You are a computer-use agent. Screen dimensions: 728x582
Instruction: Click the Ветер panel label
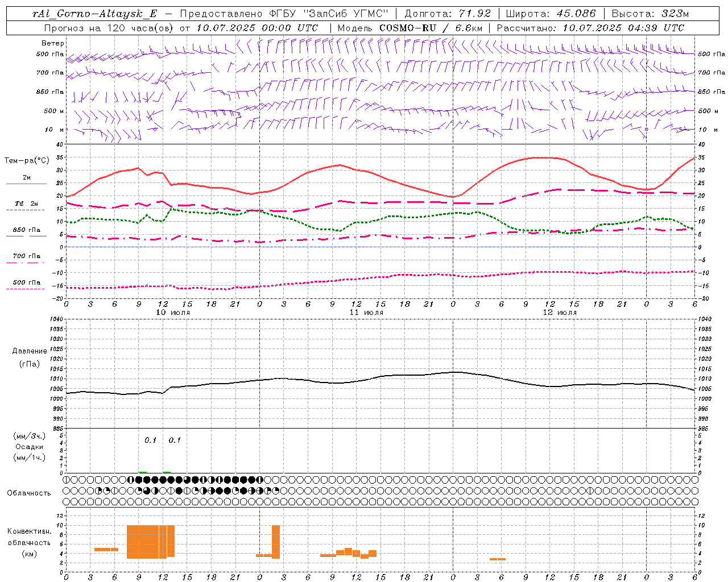click(53, 43)
